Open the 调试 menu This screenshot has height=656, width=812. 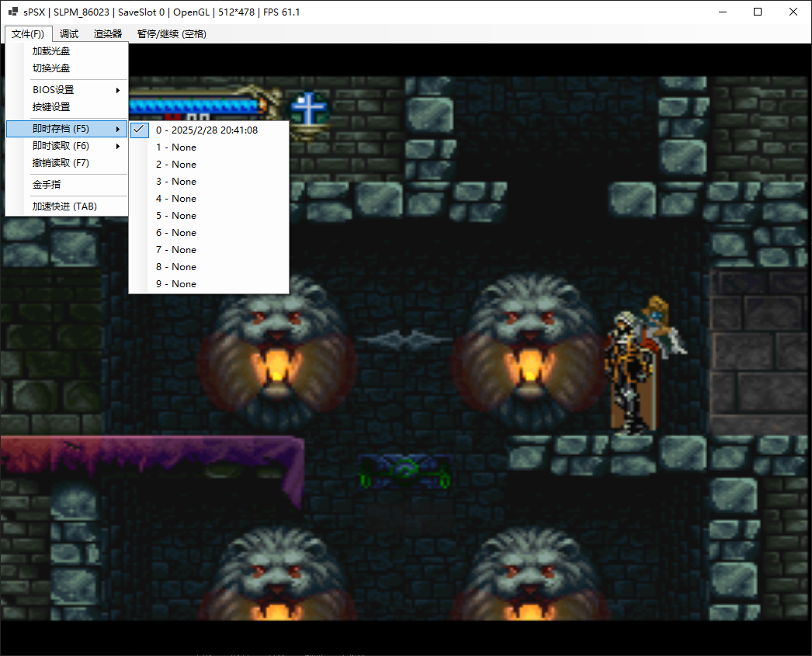click(x=69, y=33)
